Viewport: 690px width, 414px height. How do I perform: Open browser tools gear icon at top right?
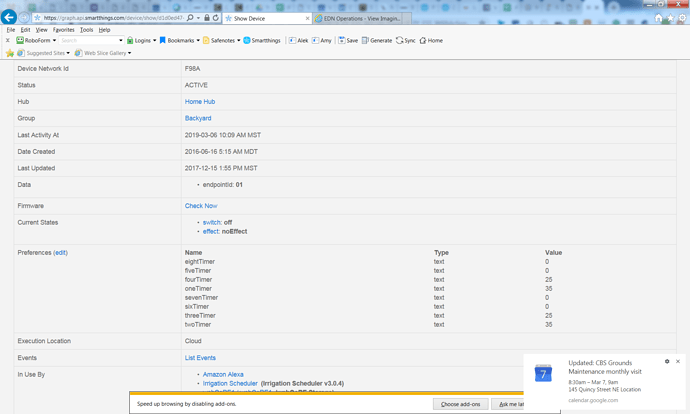click(x=682, y=18)
